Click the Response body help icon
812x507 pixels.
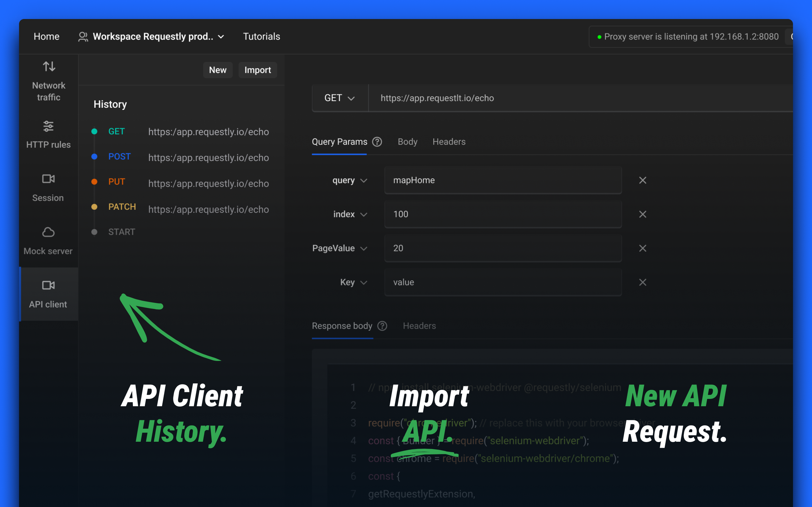pos(382,326)
